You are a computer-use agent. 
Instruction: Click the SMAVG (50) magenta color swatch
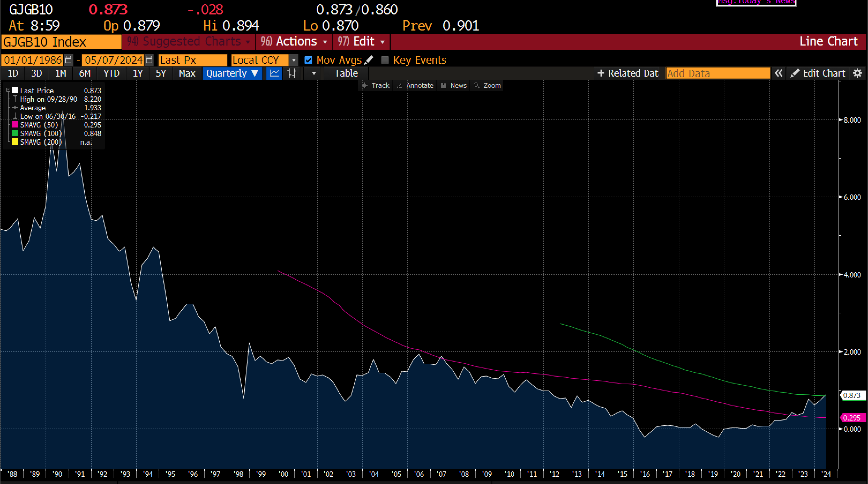coord(15,125)
